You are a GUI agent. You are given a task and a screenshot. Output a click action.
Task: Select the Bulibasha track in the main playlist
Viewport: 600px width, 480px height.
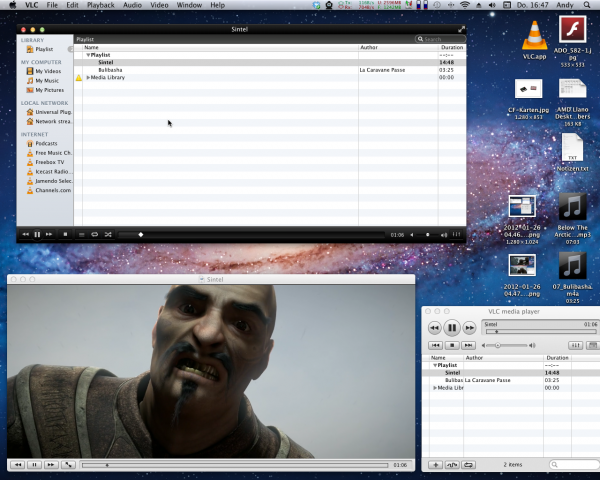point(110,70)
